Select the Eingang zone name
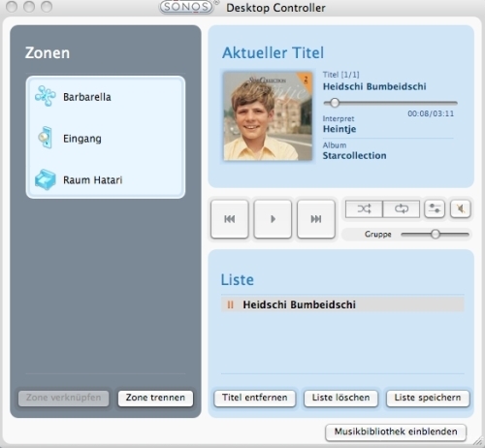This screenshot has height=448, width=485. click(x=82, y=139)
